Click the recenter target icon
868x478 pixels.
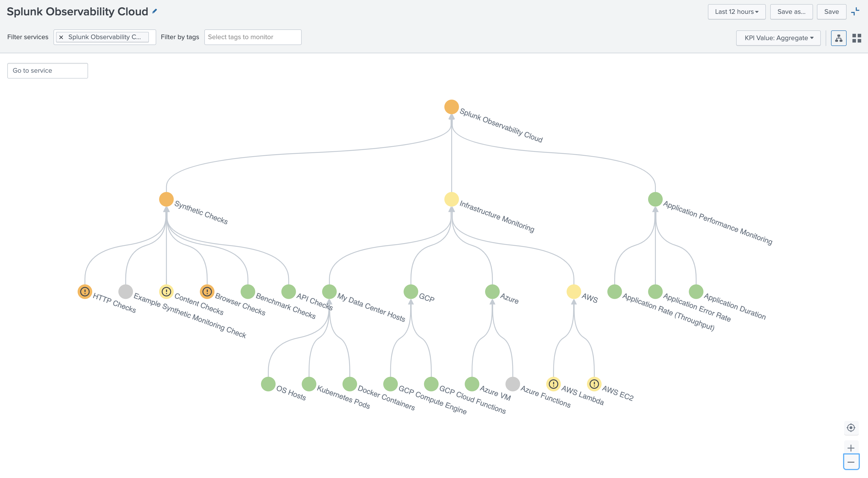tap(851, 428)
